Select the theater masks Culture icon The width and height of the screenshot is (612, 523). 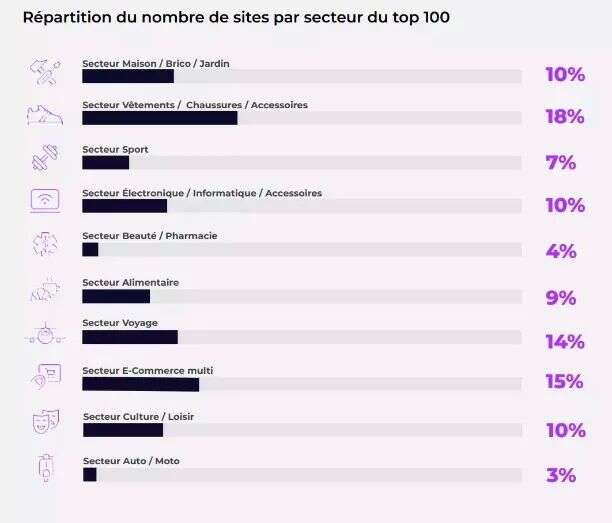coord(45,422)
